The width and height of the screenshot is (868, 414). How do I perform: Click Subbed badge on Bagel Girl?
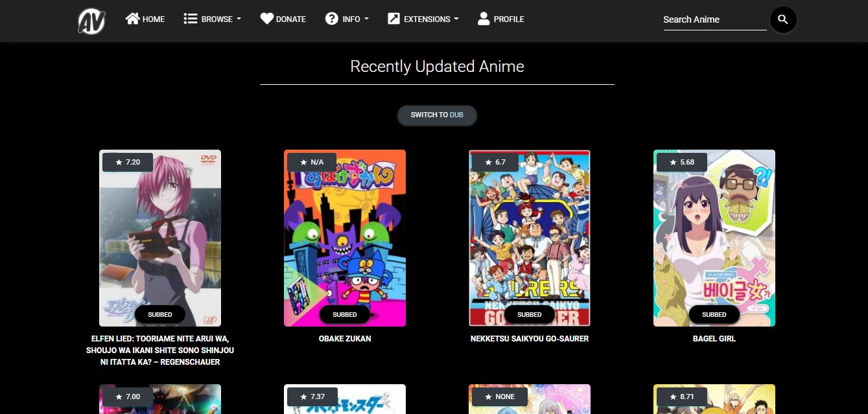(714, 314)
